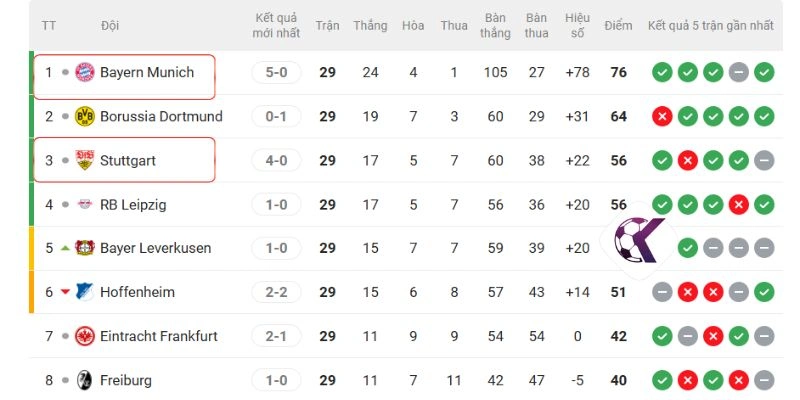This screenshot has height=400, width=800.
Task: Click the Borussia Dortmund yellow logo
Action: coord(84,117)
